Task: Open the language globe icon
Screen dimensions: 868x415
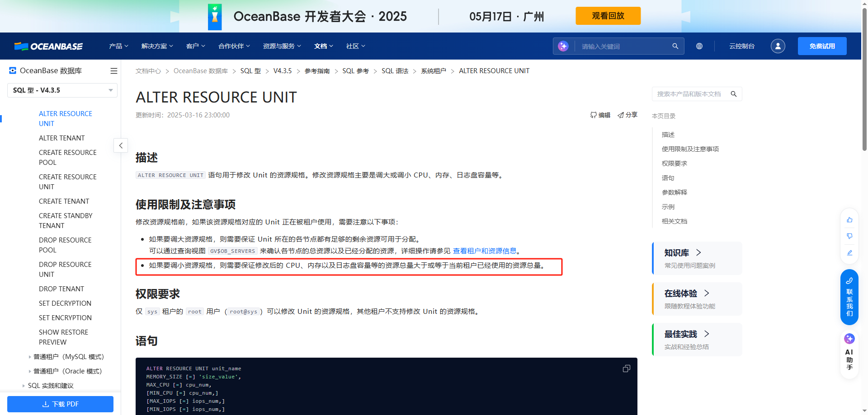Action: (699, 46)
